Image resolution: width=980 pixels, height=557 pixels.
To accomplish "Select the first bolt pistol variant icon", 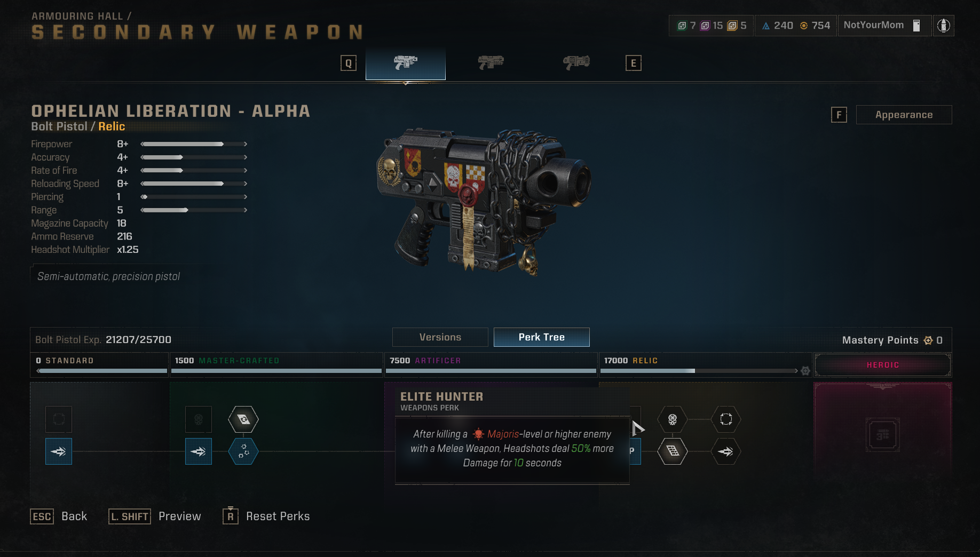I will (x=406, y=63).
